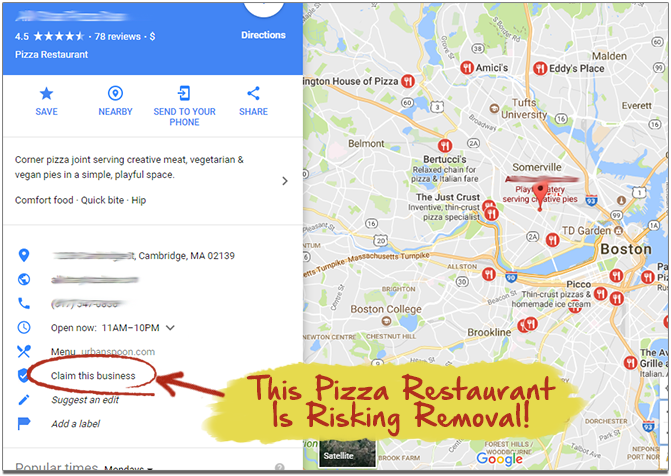Click Claim this business link
Viewport: 671px width, 476px height.
(93, 376)
